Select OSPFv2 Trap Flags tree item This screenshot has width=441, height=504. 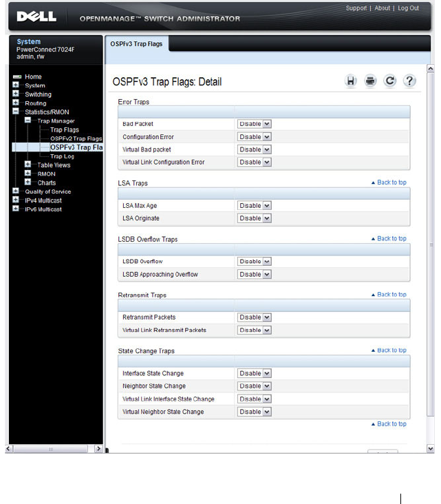(x=76, y=138)
